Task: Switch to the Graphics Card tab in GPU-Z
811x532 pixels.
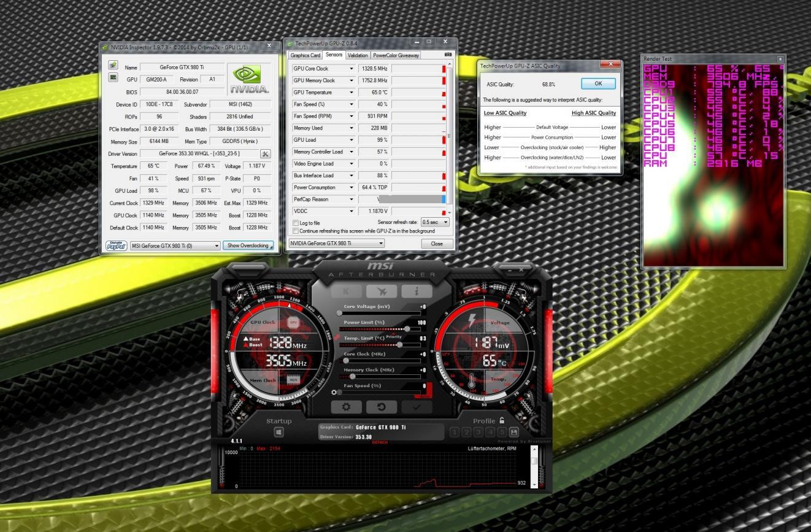Action: click(x=306, y=55)
